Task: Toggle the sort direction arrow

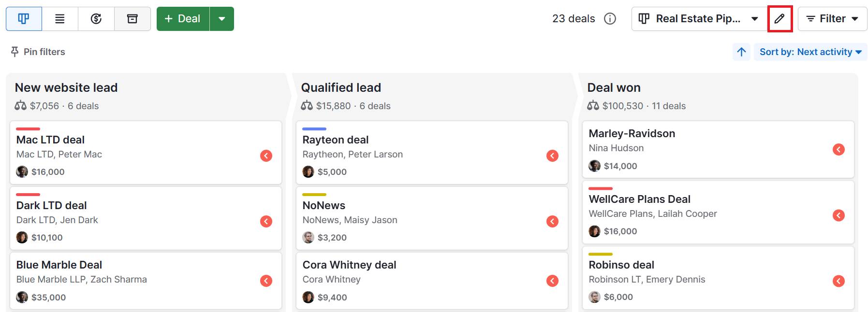Action: coord(741,52)
